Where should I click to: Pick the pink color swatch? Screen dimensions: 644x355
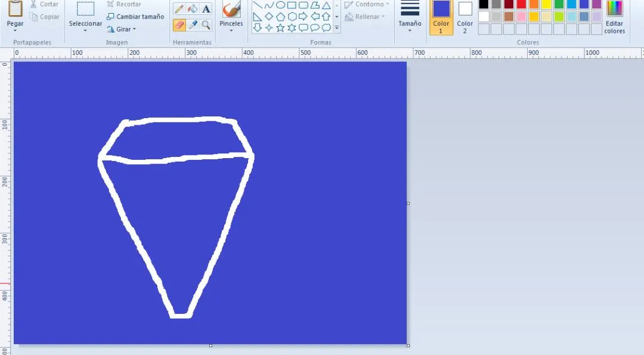click(522, 17)
